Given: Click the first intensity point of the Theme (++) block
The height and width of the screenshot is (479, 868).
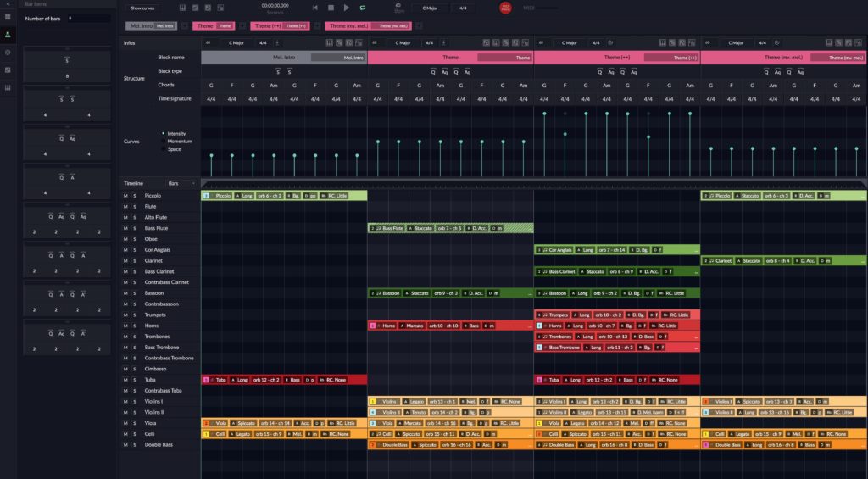Looking at the screenshot, I should [x=544, y=114].
